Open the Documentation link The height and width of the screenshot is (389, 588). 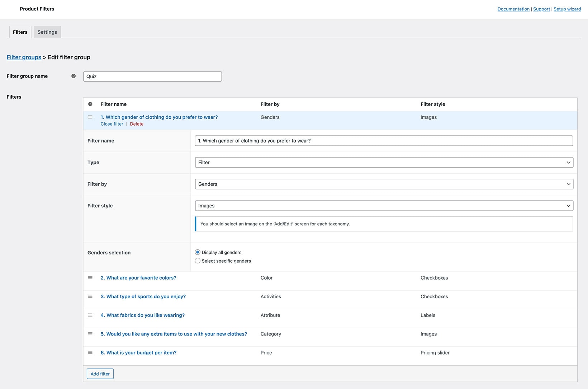pyautogui.click(x=513, y=9)
